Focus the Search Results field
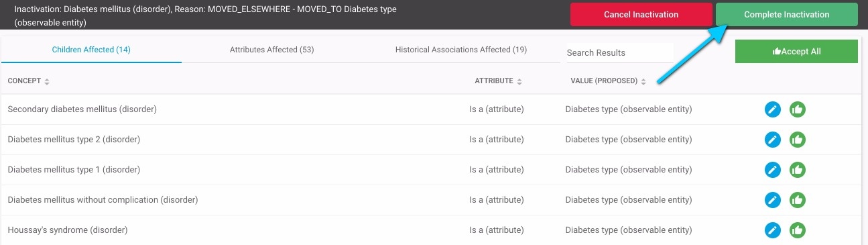 [x=619, y=52]
